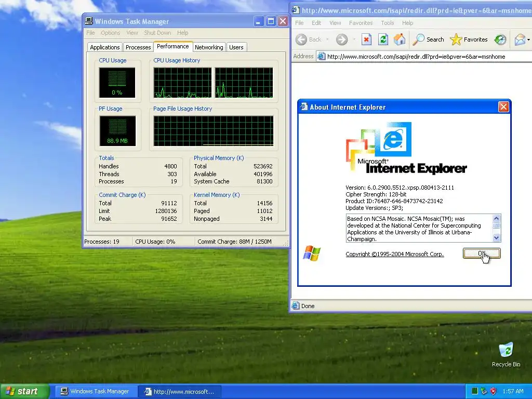
Task: Switch to the Processes tab
Action: 138,47
